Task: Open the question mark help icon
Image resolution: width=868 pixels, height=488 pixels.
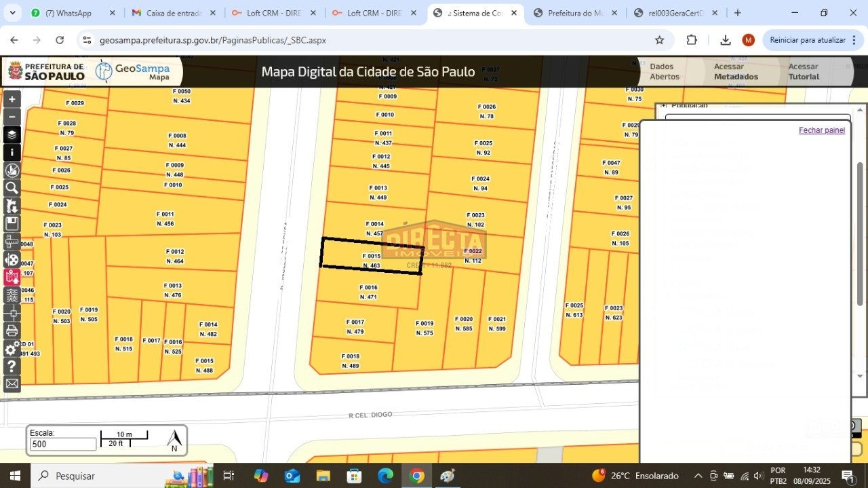Action: pos(12,367)
